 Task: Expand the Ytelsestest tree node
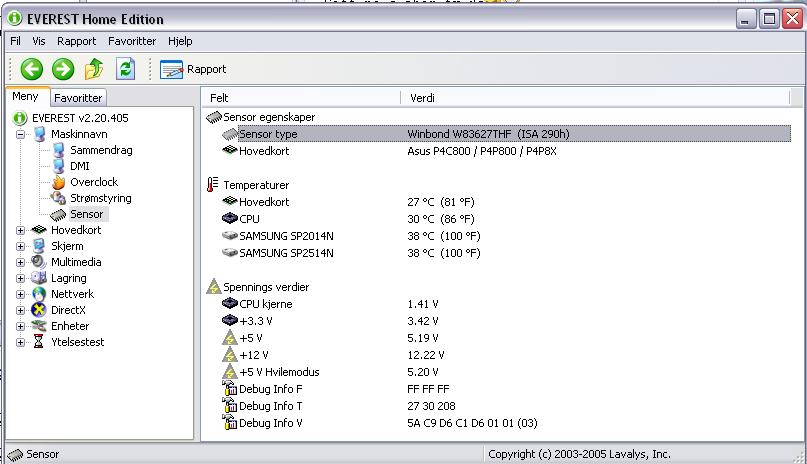click(21, 342)
